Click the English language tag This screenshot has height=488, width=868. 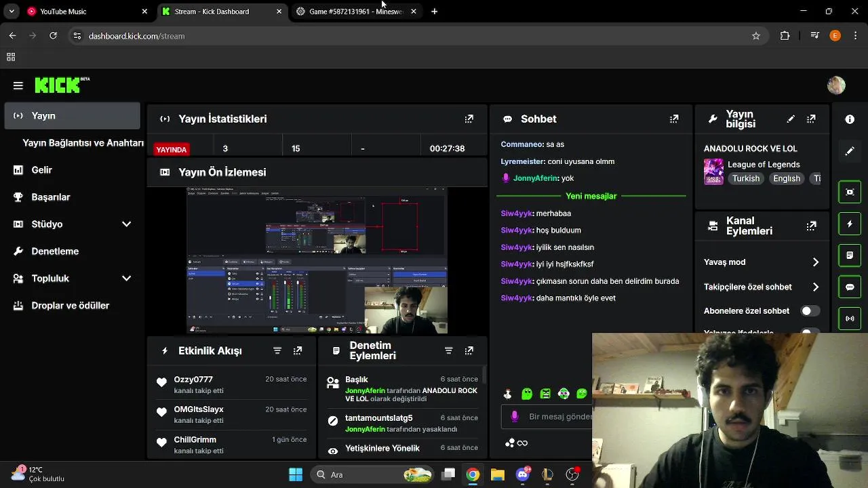787,179
